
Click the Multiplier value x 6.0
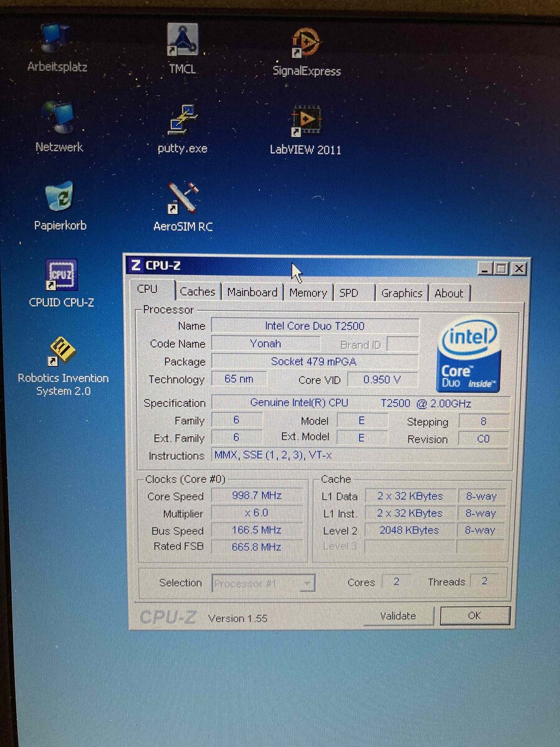pos(258,513)
